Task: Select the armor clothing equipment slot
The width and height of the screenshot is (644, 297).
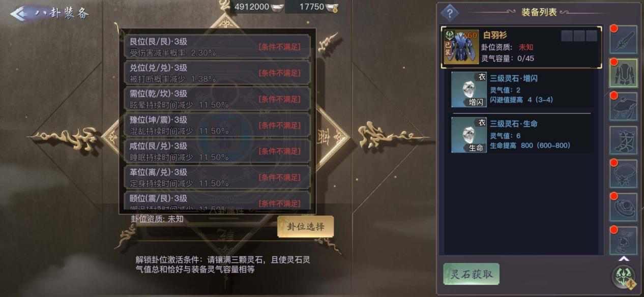Action: (x=623, y=73)
